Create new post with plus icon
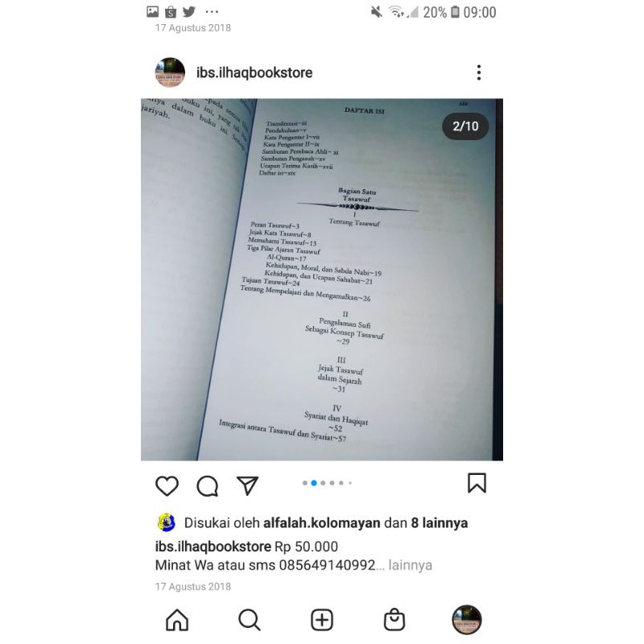This screenshot has height=644, width=644. (x=322, y=619)
